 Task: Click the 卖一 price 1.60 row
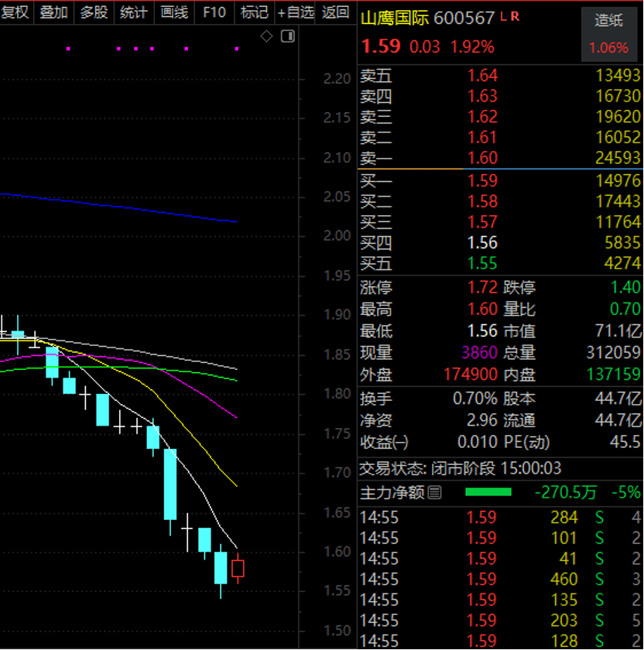click(x=500, y=158)
